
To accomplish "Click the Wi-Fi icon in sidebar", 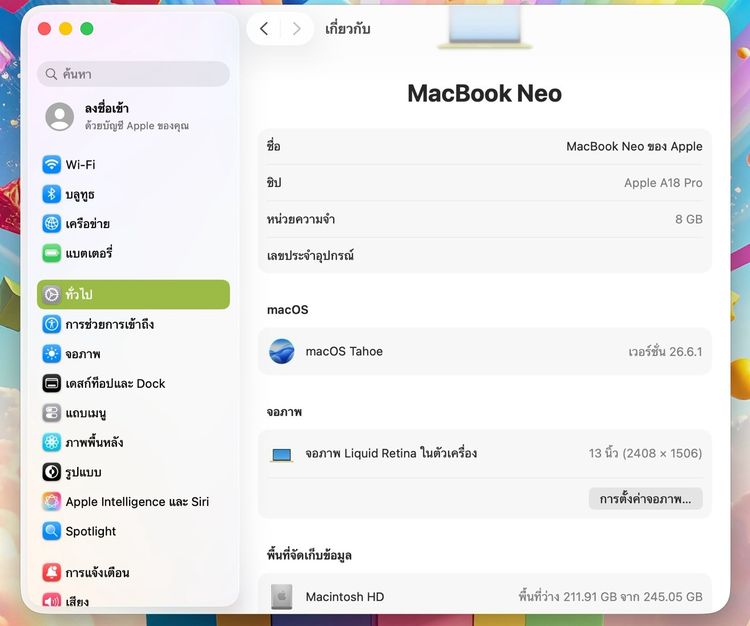I will pyautogui.click(x=51, y=165).
